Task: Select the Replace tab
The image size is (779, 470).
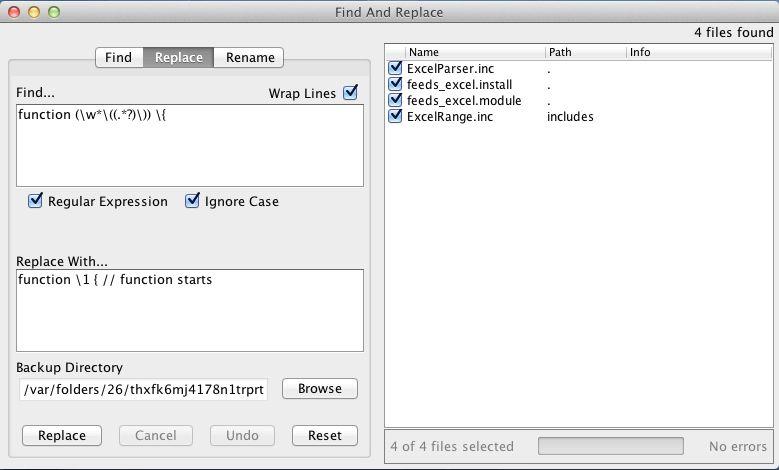Action: point(179,58)
